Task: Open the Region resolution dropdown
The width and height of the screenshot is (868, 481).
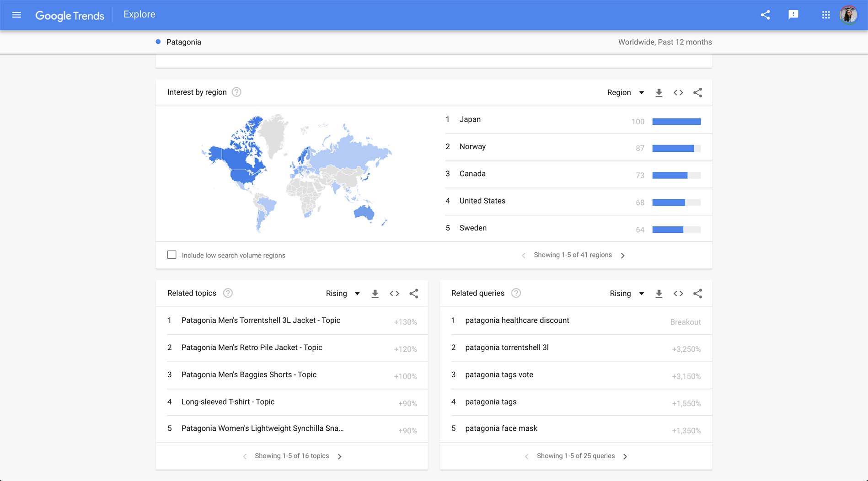Action: (626, 93)
